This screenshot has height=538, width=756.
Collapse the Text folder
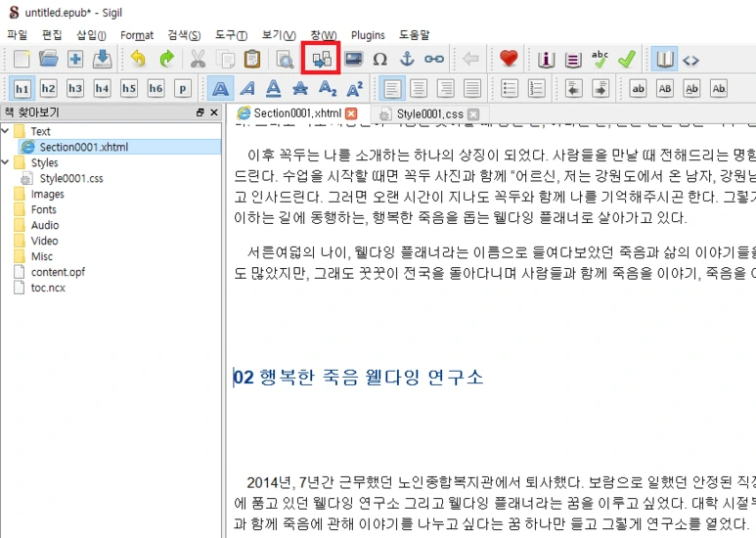pos(5,131)
